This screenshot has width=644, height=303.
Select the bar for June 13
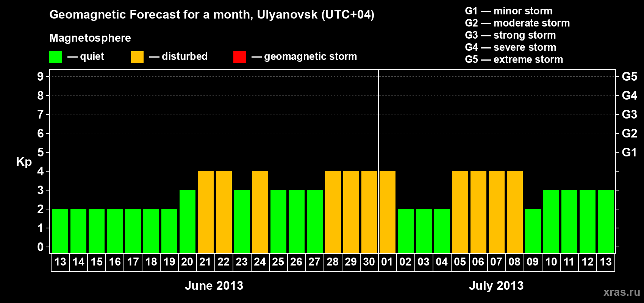(x=60, y=231)
